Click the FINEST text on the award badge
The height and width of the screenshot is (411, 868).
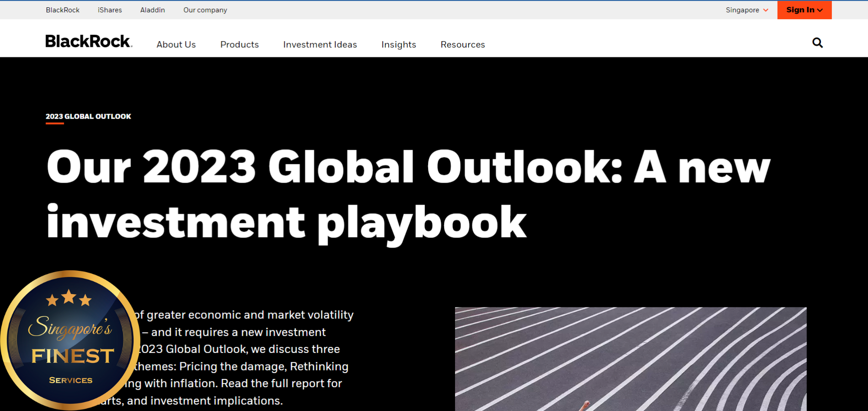(73, 356)
